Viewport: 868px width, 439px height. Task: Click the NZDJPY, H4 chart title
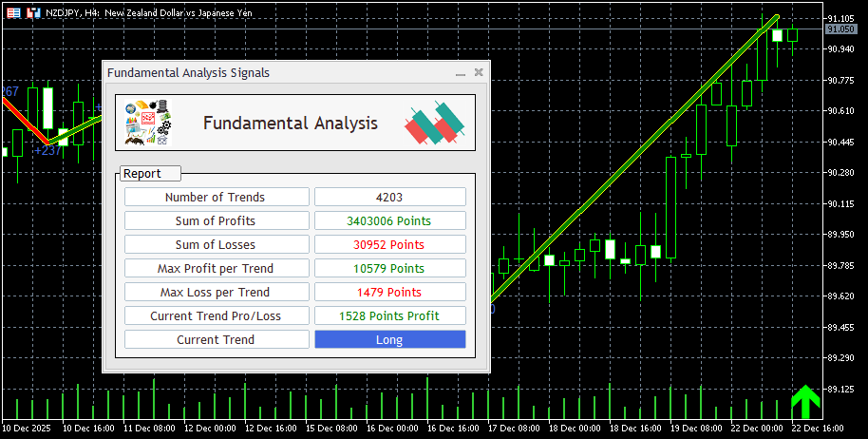(x=149, y=12)
